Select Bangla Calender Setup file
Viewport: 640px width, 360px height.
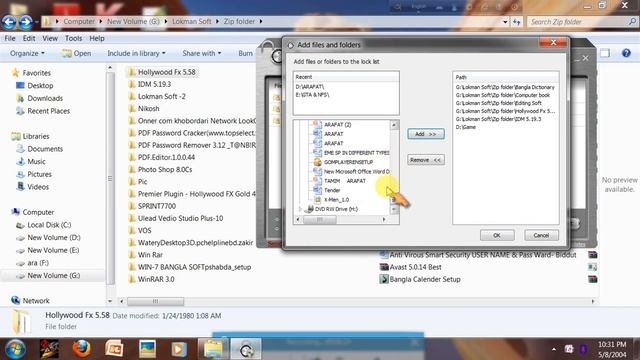(x=424, y=279)
